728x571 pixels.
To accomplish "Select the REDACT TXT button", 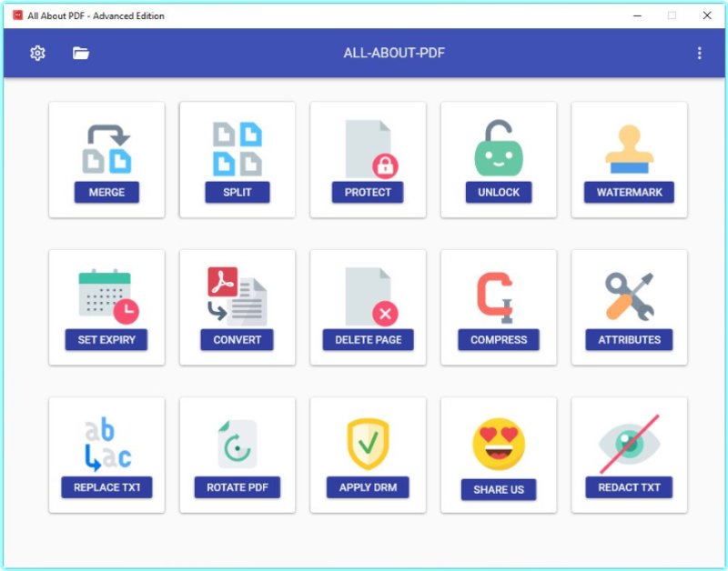I will point(629,487).
